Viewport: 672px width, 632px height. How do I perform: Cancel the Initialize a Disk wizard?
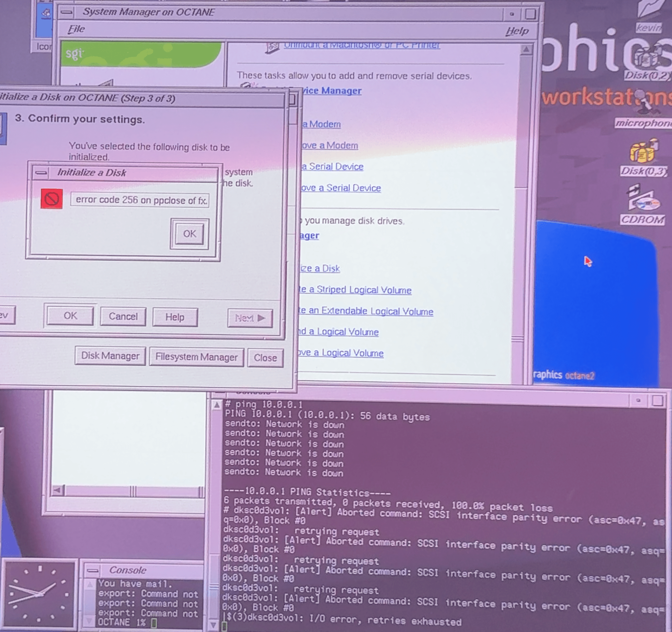[x=123, y=317]
